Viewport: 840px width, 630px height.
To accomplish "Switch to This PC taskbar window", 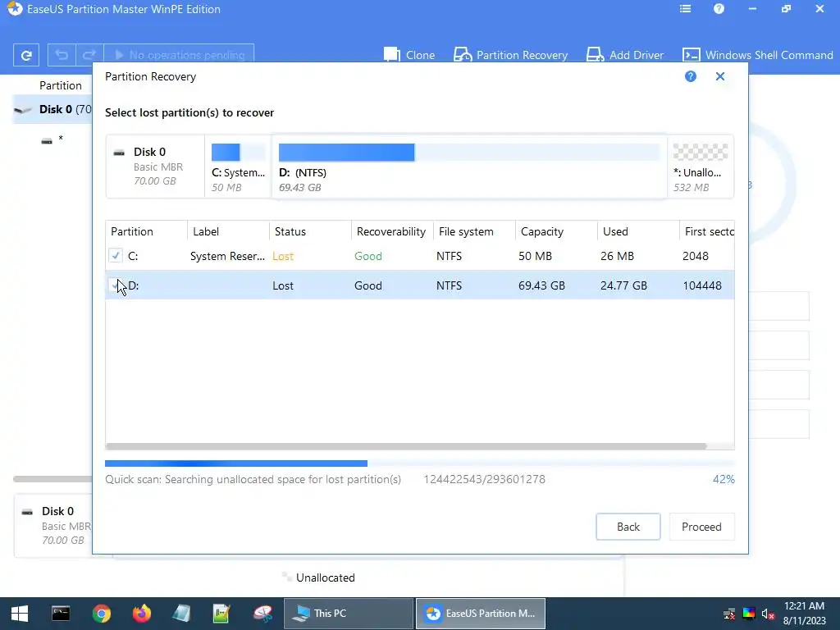I will (x=348, y=614).
